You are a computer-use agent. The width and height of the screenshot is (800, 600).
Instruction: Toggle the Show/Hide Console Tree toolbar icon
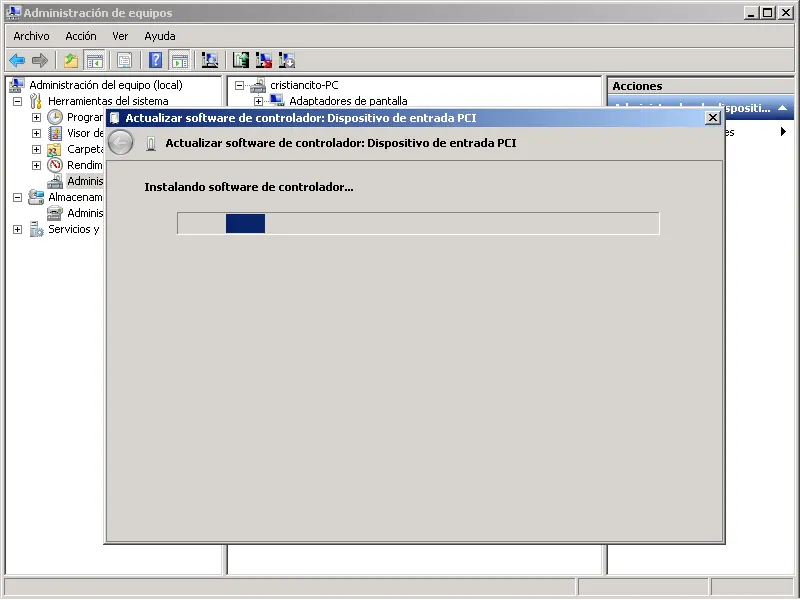coord(94,60)
